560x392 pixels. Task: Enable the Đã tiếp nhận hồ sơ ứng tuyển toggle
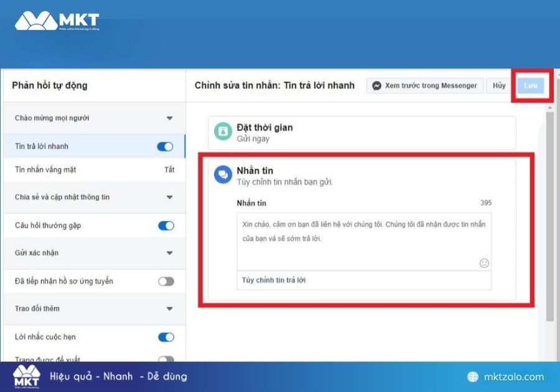point(165,281)
